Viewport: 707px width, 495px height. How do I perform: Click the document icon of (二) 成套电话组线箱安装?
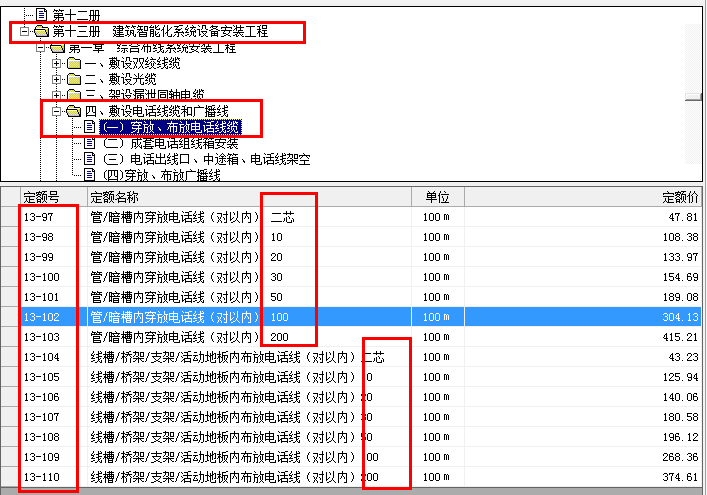coord(90,143)
